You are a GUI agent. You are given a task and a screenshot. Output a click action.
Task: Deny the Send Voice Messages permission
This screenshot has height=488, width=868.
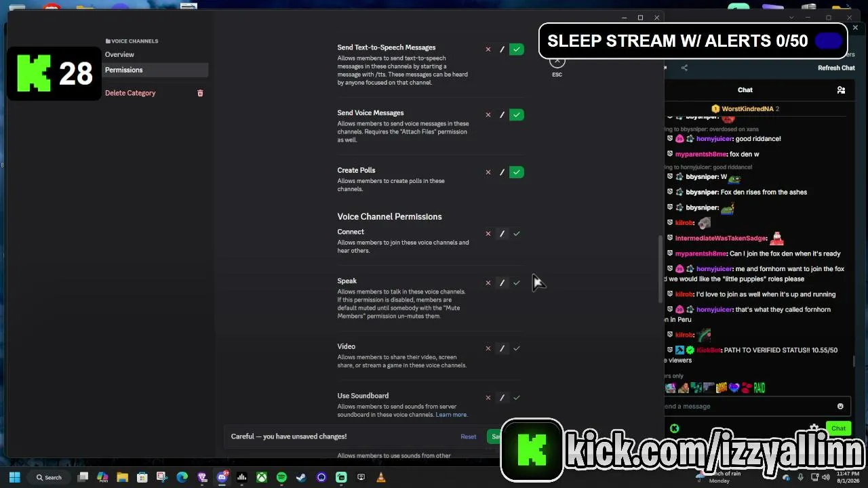[x=488, y=115]
